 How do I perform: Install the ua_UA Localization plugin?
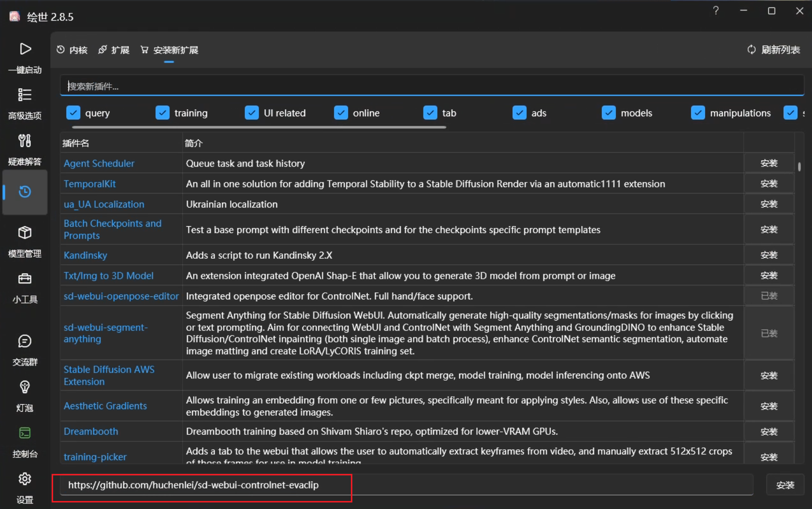click(x=769, y=205)
